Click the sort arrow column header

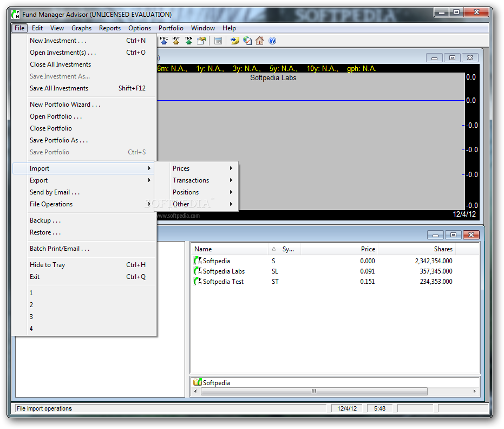point(274,249)
